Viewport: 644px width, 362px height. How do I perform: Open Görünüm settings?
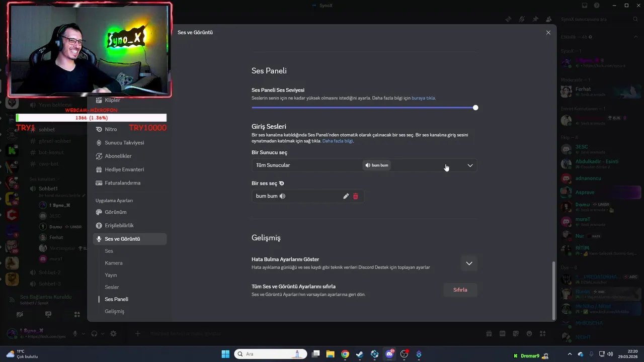coord(130,212)
